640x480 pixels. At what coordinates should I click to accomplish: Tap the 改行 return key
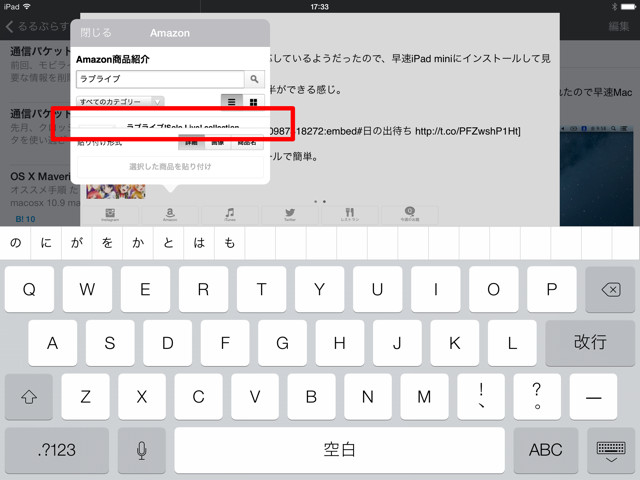(x=590, y=343)
